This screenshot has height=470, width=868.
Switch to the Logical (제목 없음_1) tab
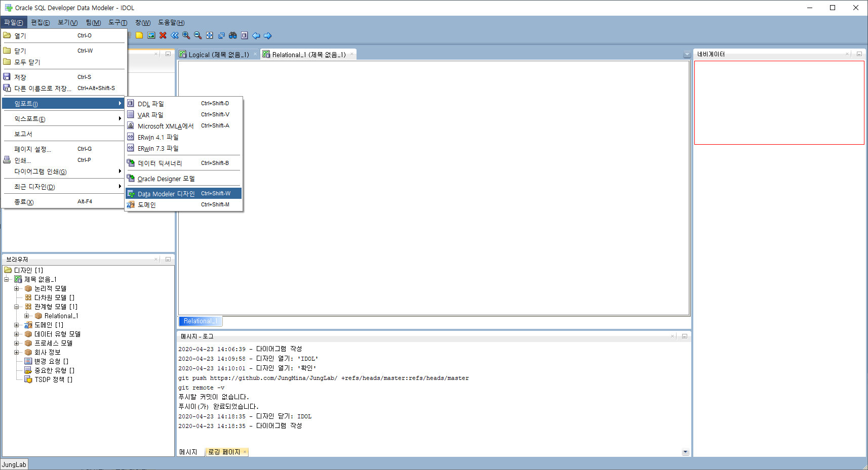point(219,55)
